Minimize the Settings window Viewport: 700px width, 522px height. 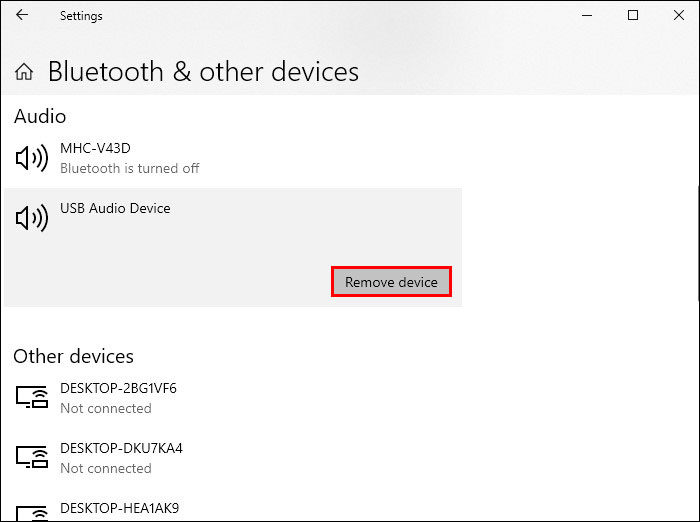(584, 16)
